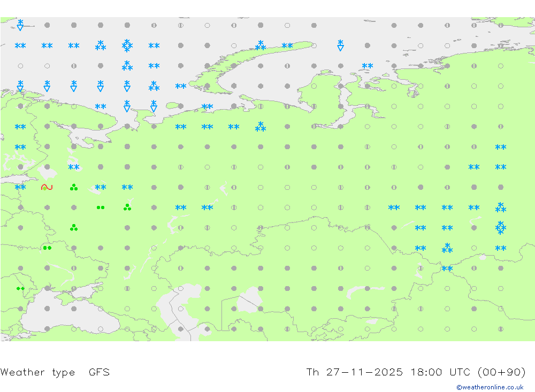The height and width of the screenshot is (392, 535).
Task: Click the "Th 27-11-2025 18:00 UTC (00+90)" timestamp
Action: coord(416,372)
